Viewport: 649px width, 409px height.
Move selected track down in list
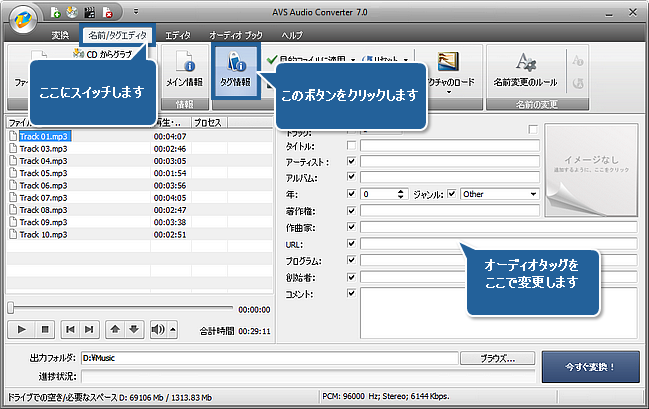[x=135, y=328]
